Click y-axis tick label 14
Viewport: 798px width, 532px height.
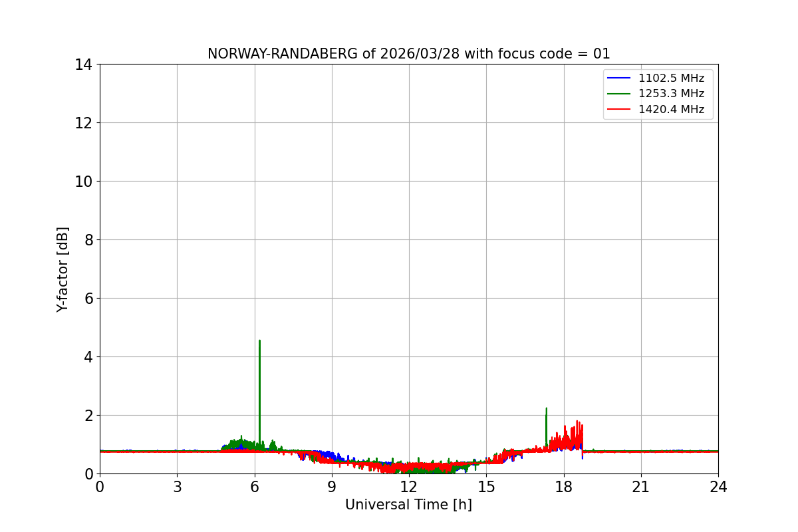coord(83,65)
